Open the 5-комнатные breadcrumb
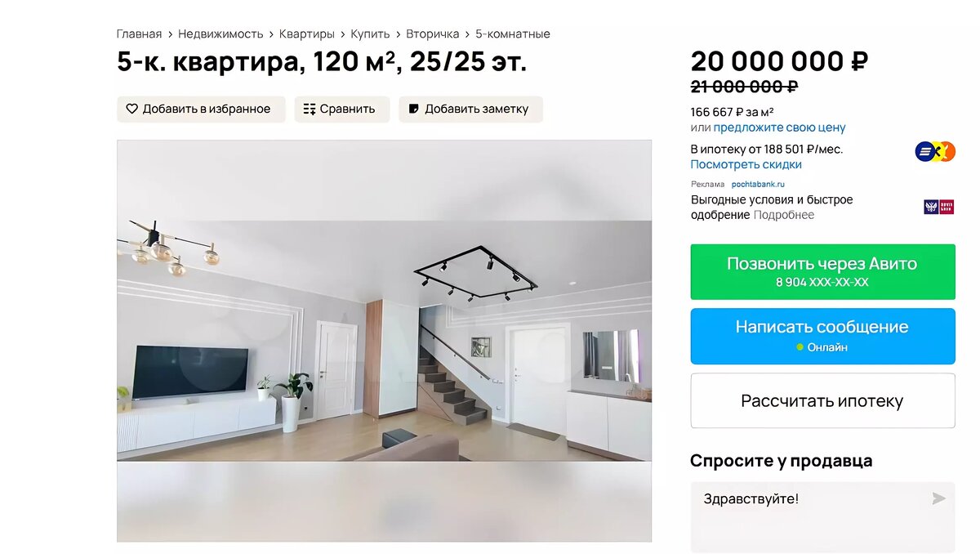The width and height of the screenshot is (980, 554). click(513, 34)
